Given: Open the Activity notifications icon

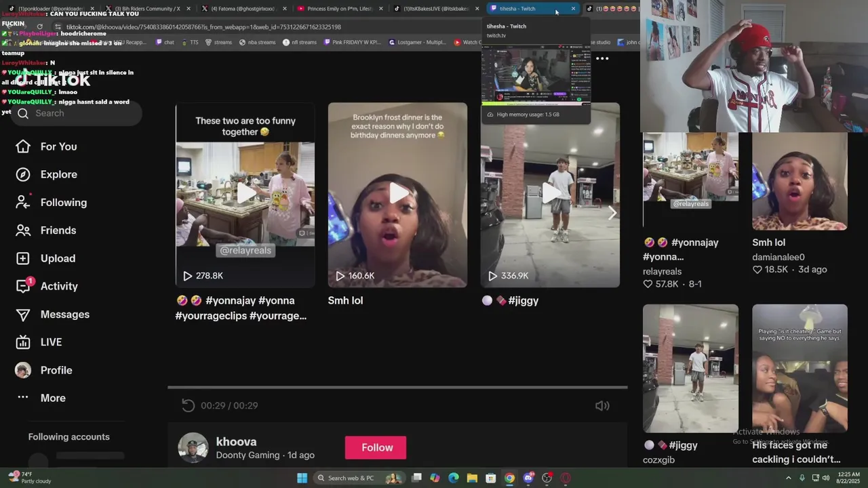Looking at the screenshot, I should coord(23,286).
